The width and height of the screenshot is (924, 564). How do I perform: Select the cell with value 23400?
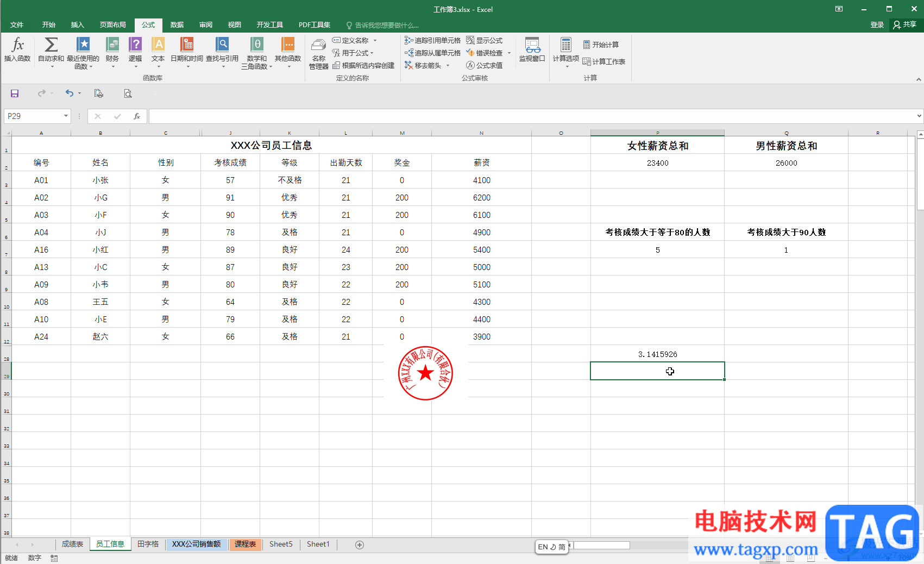657,162
